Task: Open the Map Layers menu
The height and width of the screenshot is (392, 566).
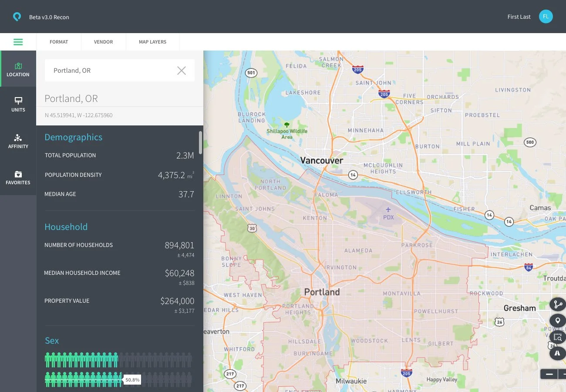Action: click(152, 42)
